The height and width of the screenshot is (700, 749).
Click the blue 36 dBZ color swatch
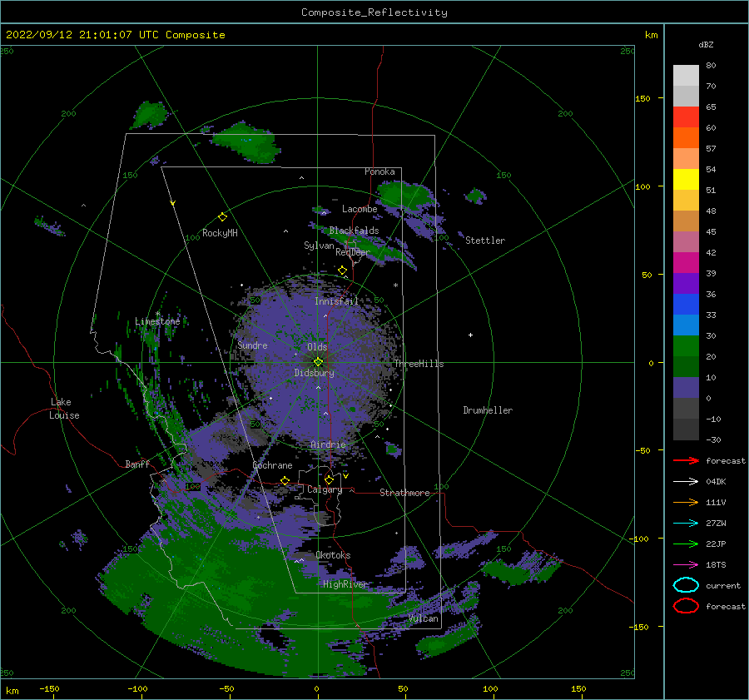[x=686, y=305]
